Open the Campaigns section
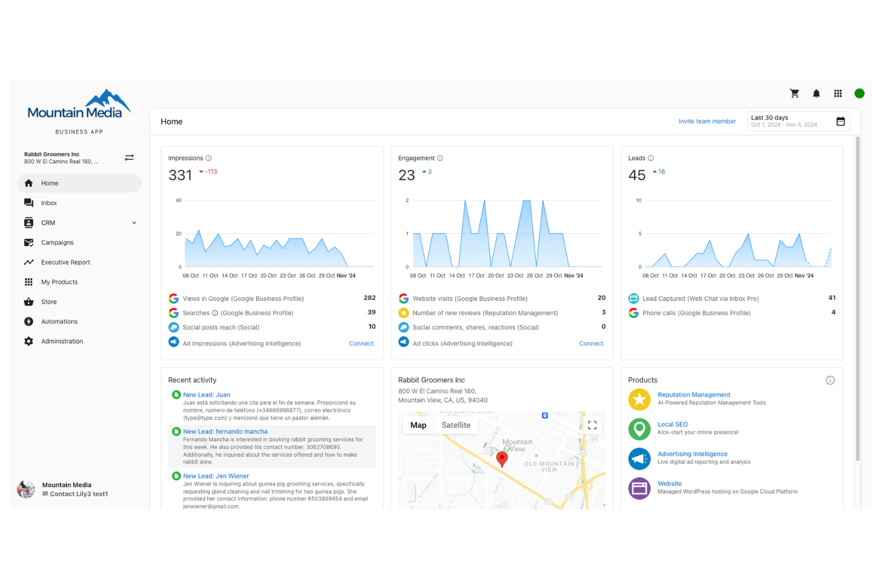 [57, 242]
